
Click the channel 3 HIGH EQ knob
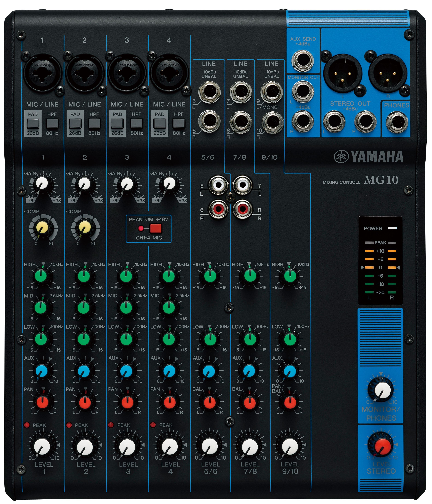pos(126,276)
